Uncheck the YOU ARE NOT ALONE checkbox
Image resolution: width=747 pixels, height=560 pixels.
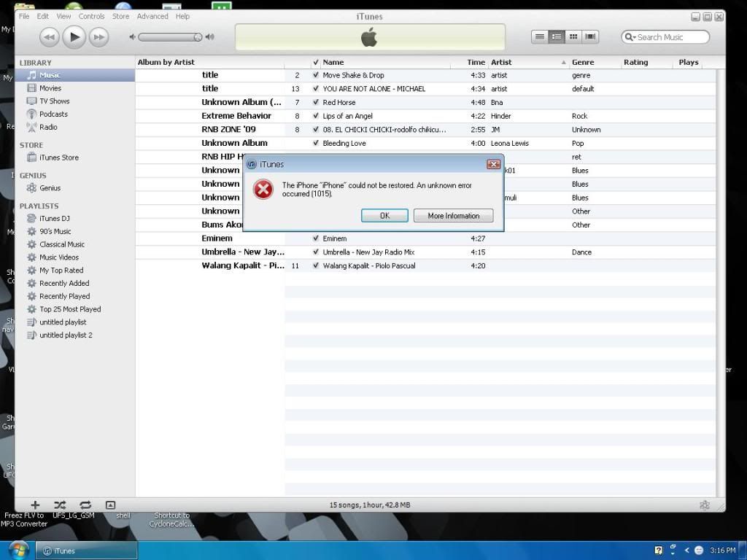click(x=315, y=88)
